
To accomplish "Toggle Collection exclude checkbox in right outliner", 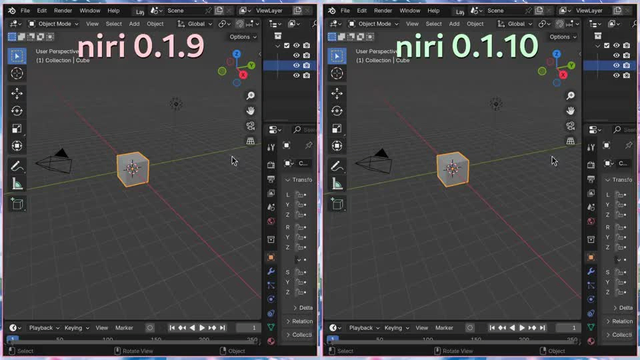I will (x=607, y=45).
